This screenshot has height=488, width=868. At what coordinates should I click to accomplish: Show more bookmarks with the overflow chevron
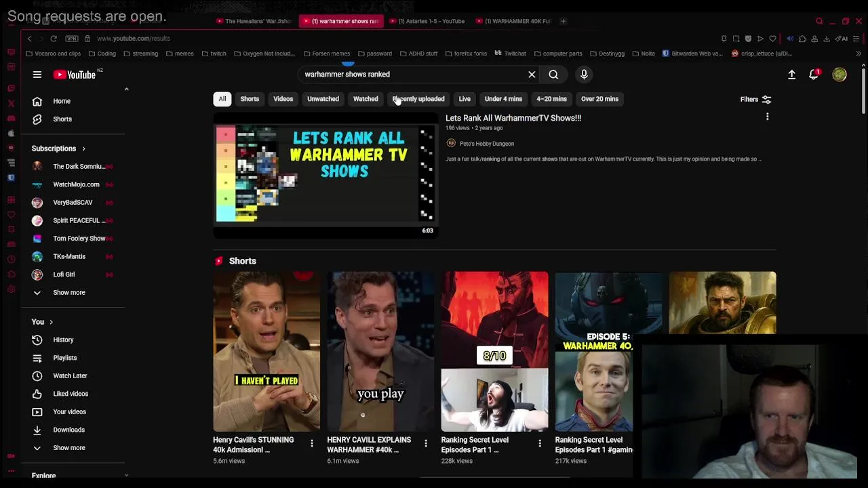pyautogui.click(x=859, y=54)
